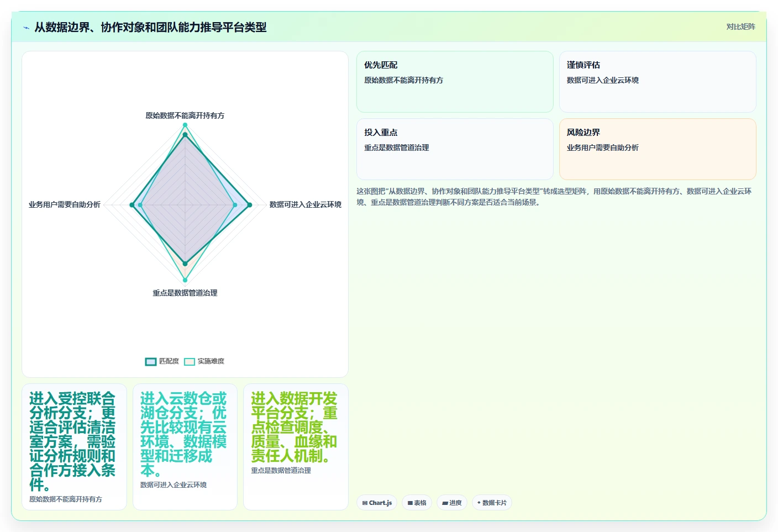The height and width of the screenshot is (532, 778).
Task: Select the 进入受控联合分析分支 card
Action: tap(75, 447)
